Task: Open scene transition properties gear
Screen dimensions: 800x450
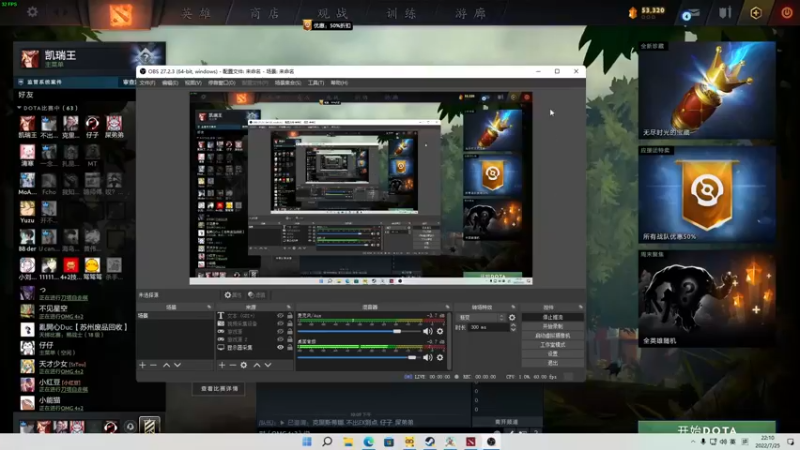Action: pos(512,317)
